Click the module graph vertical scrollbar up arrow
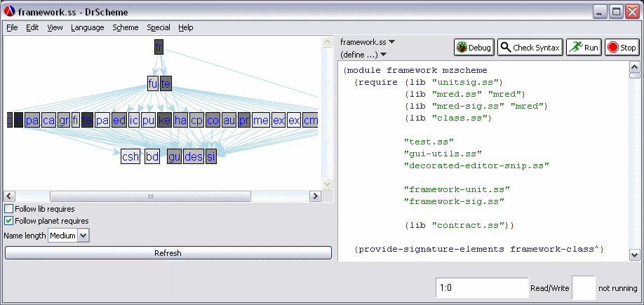644x305 pixels. coord(328,42)
